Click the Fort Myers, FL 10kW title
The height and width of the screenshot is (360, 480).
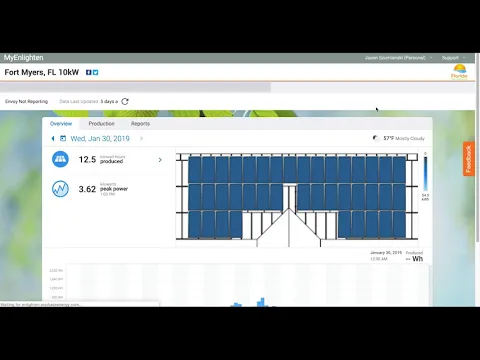[42, 72]
